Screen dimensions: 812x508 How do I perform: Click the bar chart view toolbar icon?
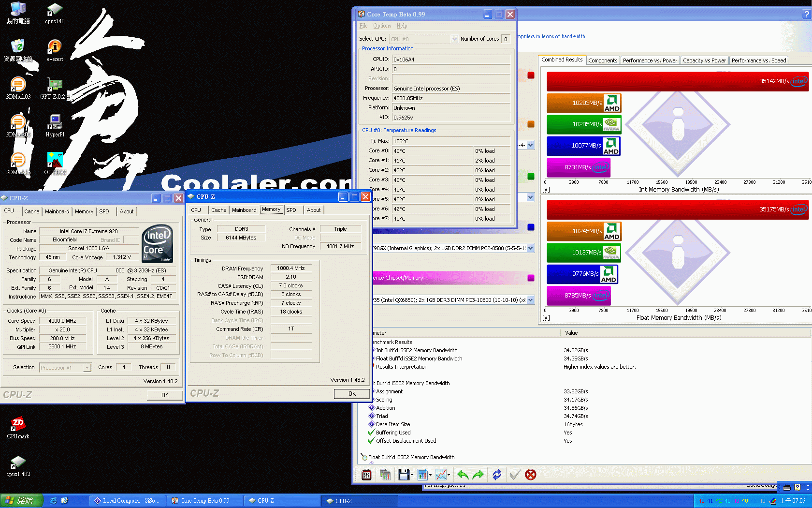(422, 475)
